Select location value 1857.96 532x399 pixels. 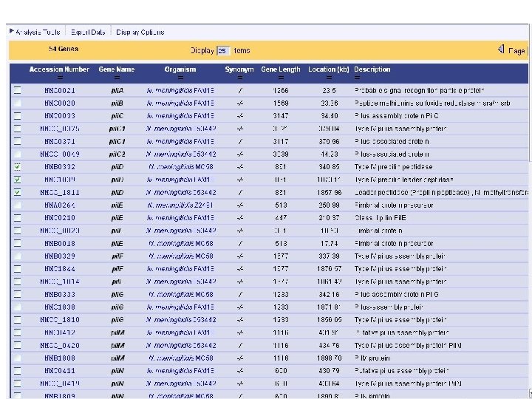tap(329, 192)
